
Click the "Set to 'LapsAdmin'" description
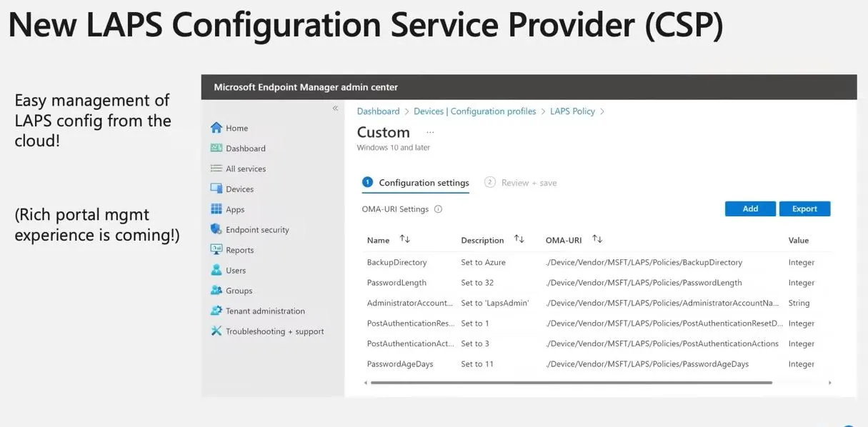point(494,303)
